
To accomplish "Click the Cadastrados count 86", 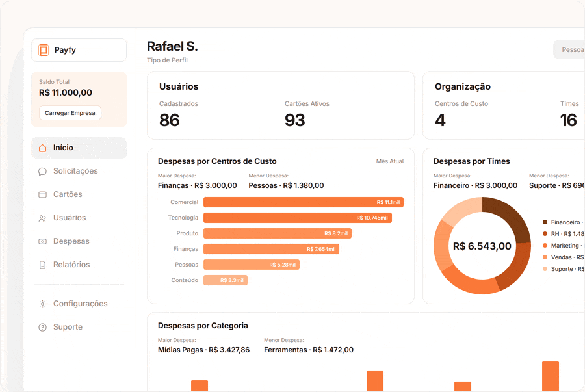I will tap(170, 120).
